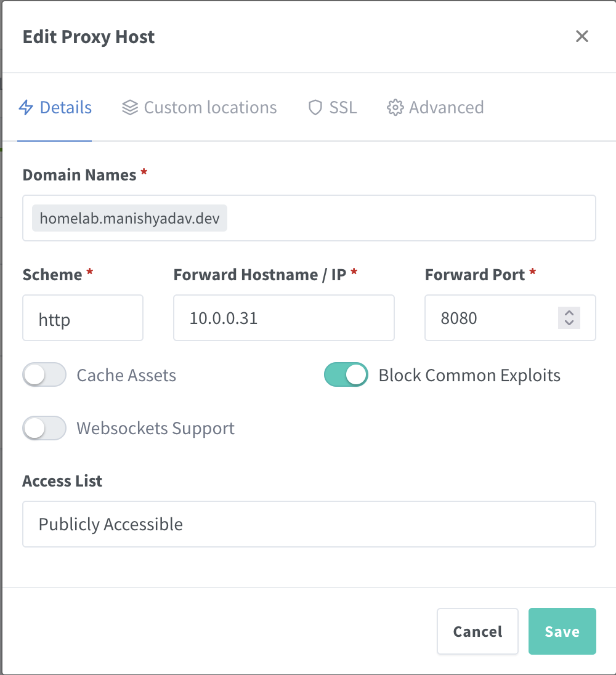Viewport: 616px width, 675px height.
Task: Open the Access List dropdown
Action: click(309, 524)
